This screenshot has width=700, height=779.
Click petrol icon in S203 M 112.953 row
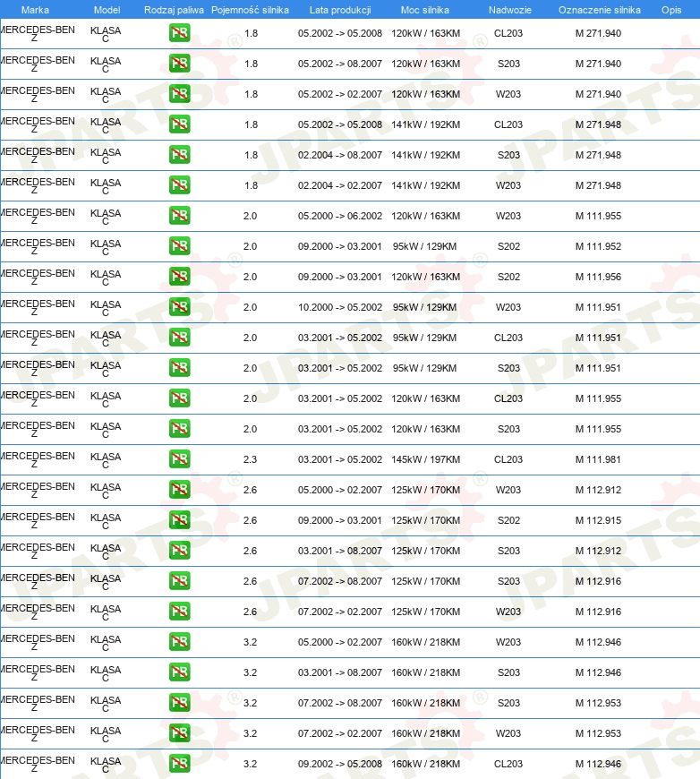179,703
